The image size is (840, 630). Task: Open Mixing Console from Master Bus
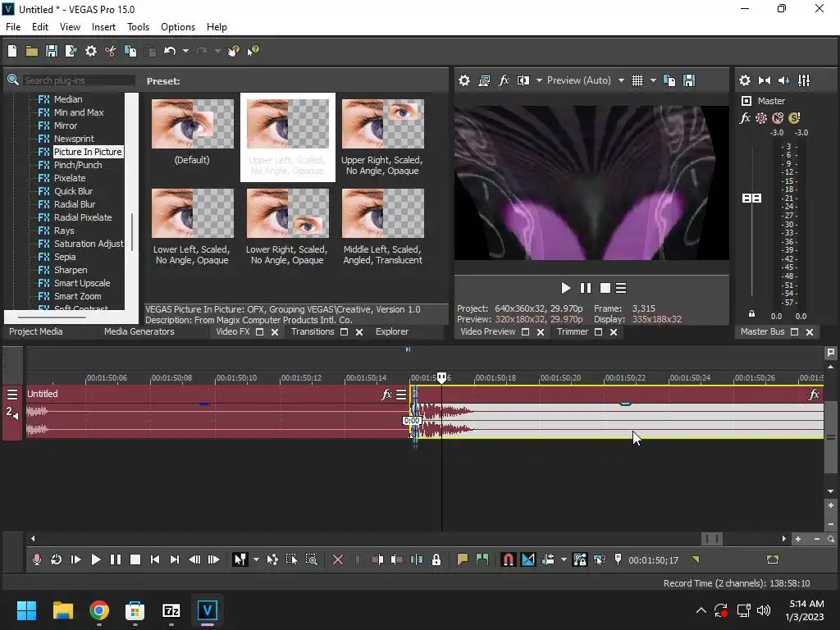click(804, 80)
